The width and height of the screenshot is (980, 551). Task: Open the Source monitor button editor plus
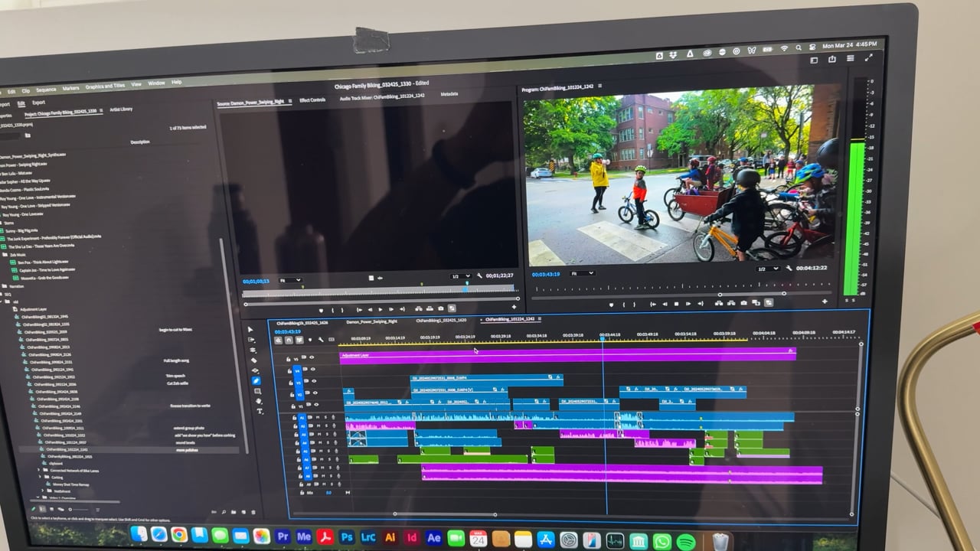coord(514,308)
